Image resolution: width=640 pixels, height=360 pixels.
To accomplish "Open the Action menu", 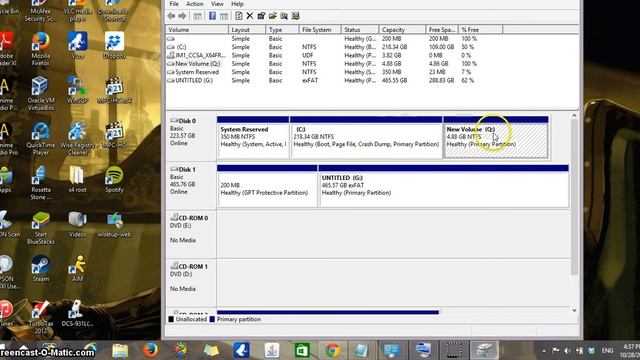I will [195, 4].
